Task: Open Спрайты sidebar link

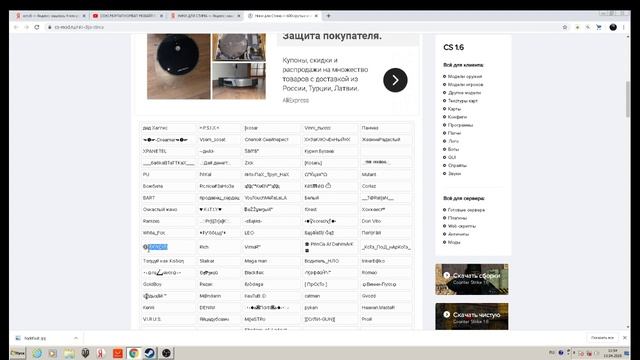Action: 457,165
